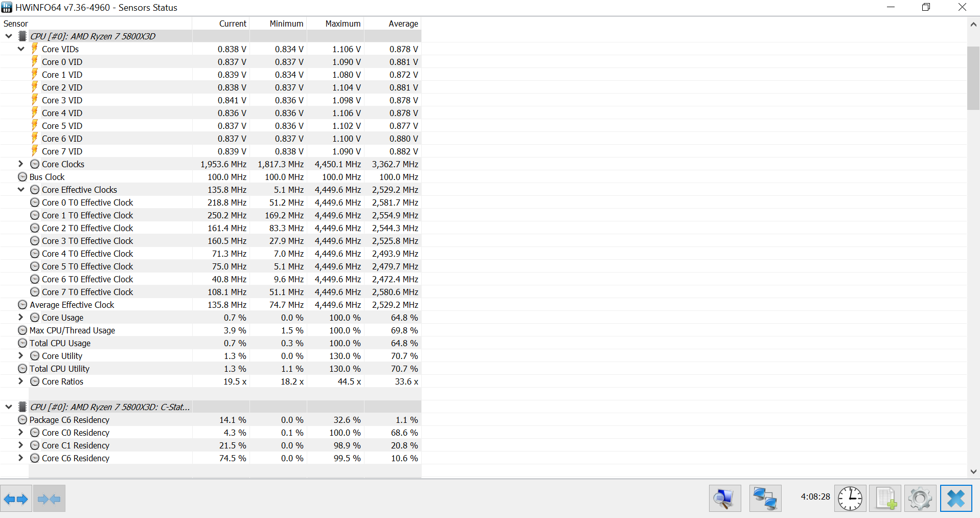This screenshot has width=980, height=518.
Task: Collapse the Core VIDs tree node
Action: click(x=21, y=49)
